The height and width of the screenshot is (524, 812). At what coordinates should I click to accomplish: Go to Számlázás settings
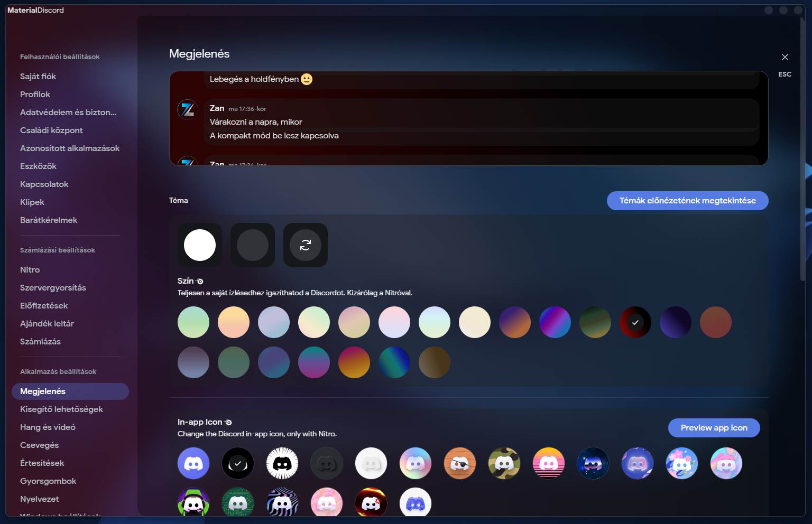click(x=70, y=342)
